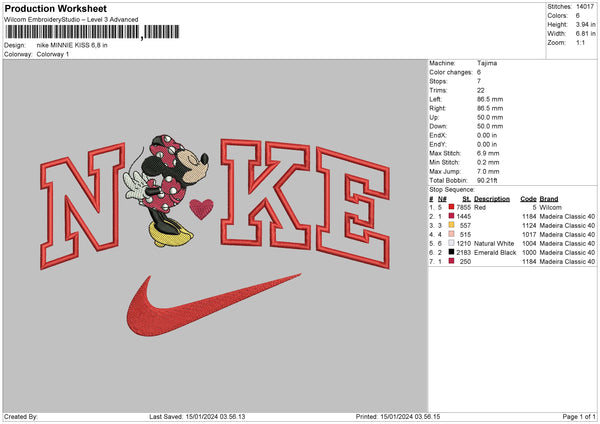Screen dimensions: 600x424
Task: Click the 'Last Saved: 15/01/2024 03.56.13' footer text
Action: [197, 417]
